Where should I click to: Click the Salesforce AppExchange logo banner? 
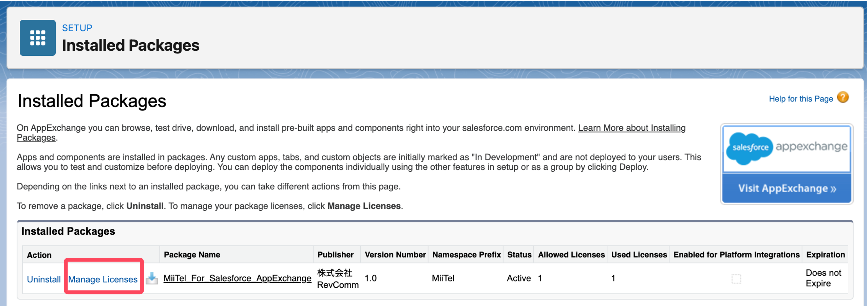coord(786,149)
